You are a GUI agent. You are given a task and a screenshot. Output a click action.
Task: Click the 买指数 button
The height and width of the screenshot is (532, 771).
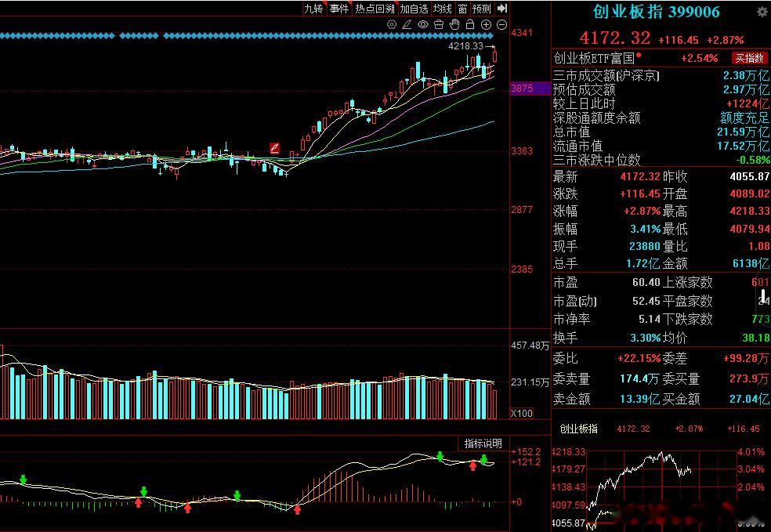749,59
